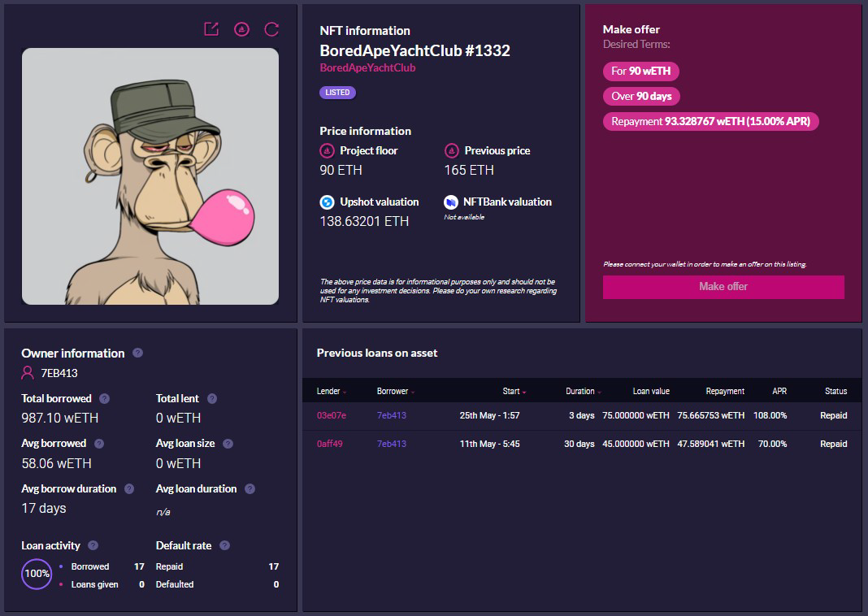
Task: Click Repayment 93.328767 wETH pill
Action: (711, 121)
